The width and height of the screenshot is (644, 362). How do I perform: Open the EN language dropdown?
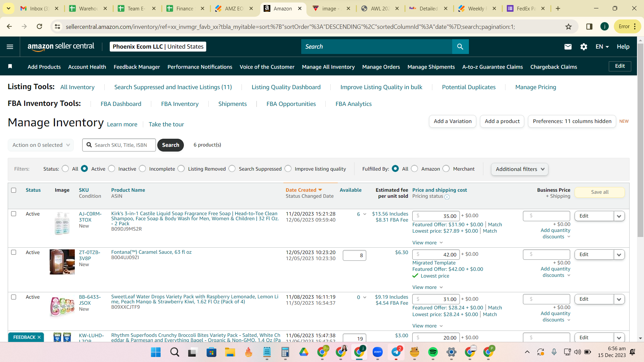coord(602,47)
